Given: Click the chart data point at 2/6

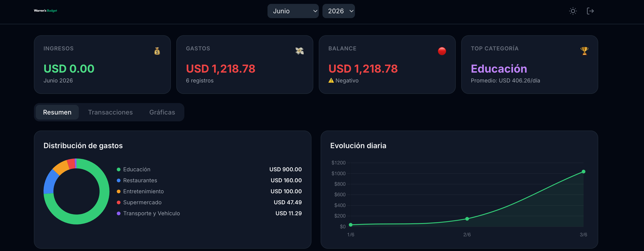Looking at the screenshot, I should pyautogui.click(x=467, y=219).
